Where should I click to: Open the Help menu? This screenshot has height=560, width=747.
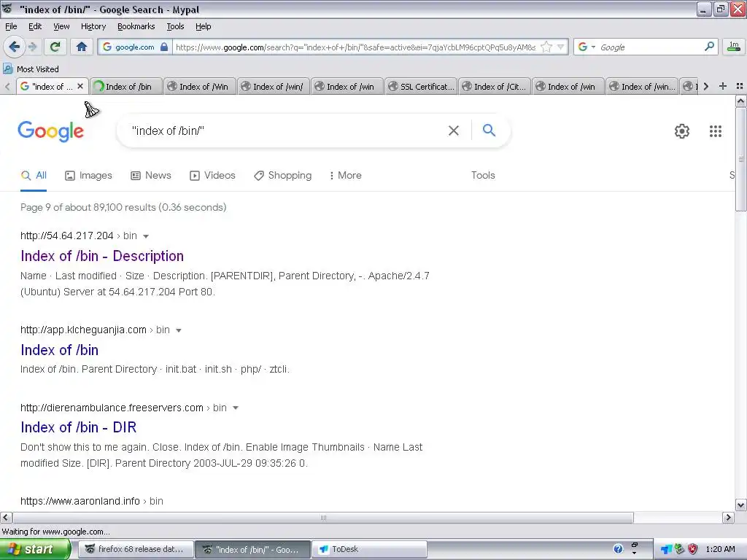204,26
